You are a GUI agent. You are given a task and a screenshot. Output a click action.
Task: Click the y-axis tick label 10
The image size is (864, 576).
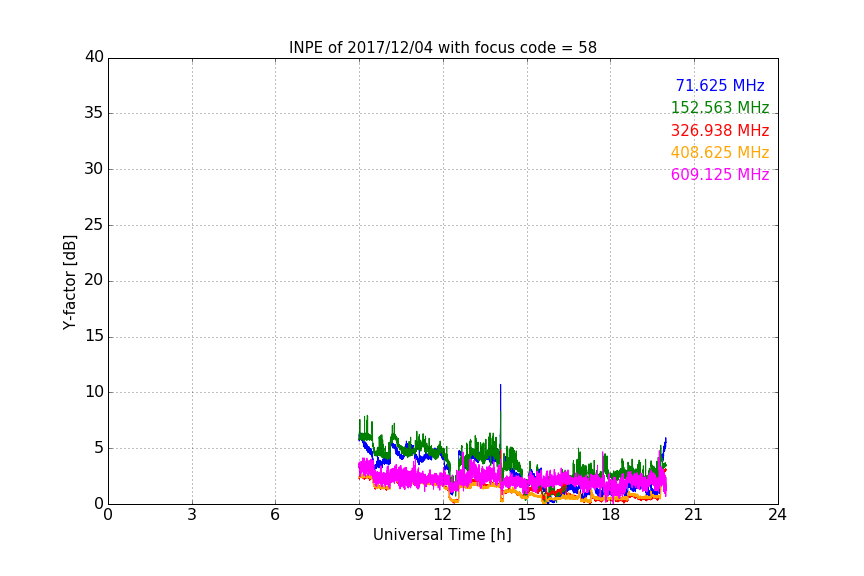tap(94, 392)
